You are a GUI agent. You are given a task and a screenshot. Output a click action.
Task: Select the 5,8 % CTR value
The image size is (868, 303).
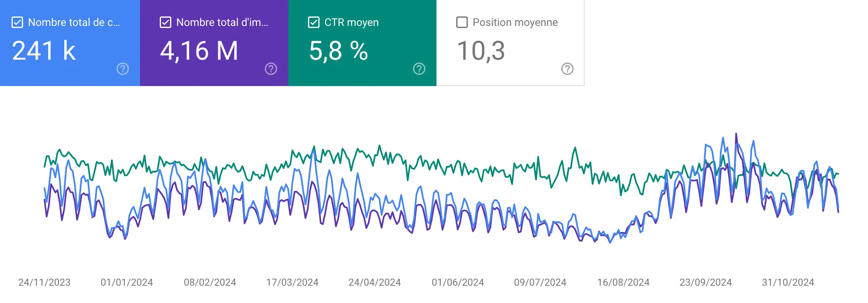pyautogui.click(x=338, y=51)
